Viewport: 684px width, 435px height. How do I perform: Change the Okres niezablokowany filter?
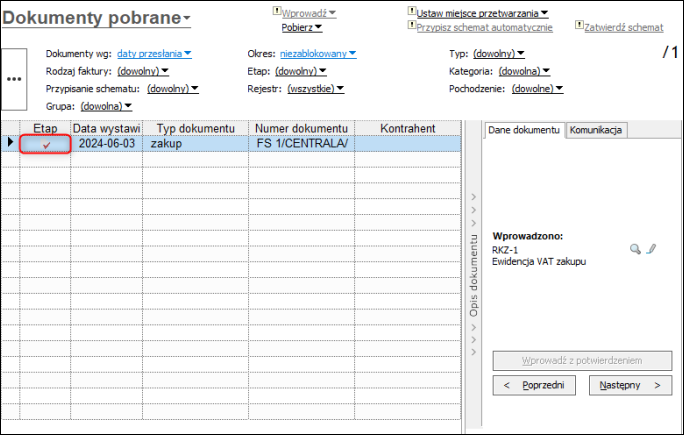pos(318,54)
